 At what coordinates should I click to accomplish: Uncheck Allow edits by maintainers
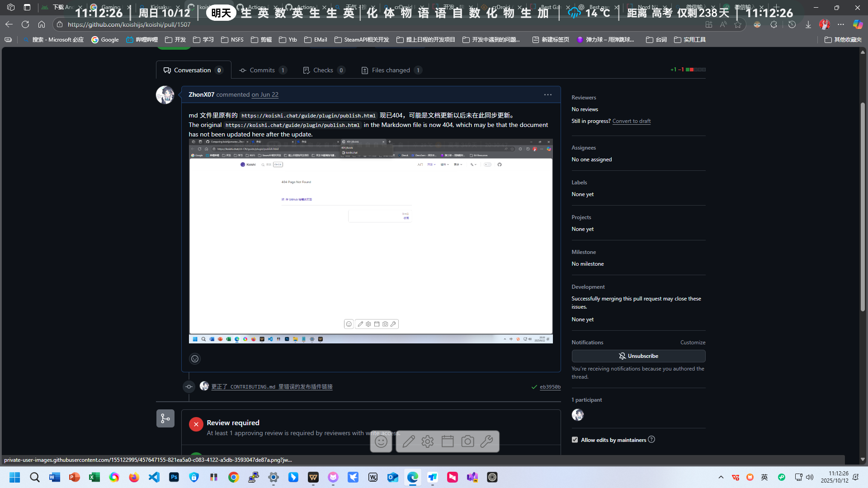575,440
